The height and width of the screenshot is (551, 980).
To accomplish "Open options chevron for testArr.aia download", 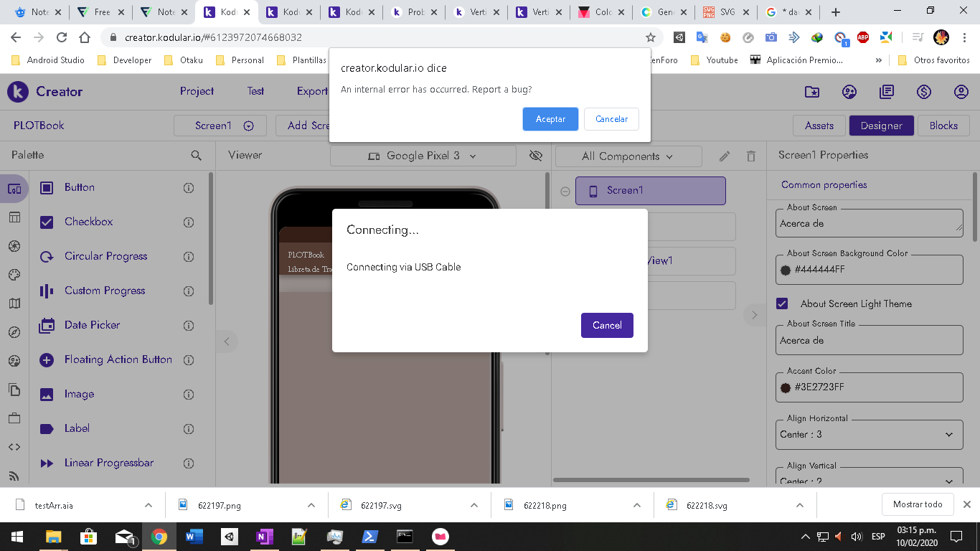I will (149, 505).
